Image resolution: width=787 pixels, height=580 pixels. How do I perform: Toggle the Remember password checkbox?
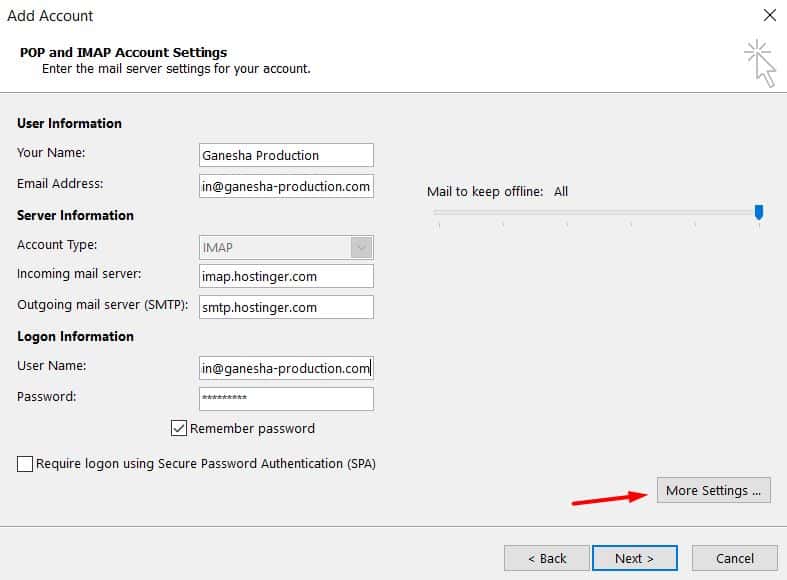click(179, 428)
